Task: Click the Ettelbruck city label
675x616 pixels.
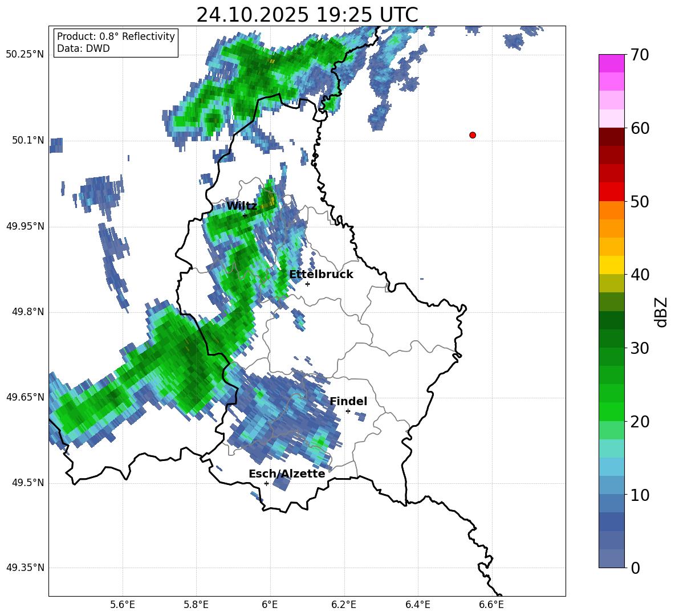Action: (321, 275)
